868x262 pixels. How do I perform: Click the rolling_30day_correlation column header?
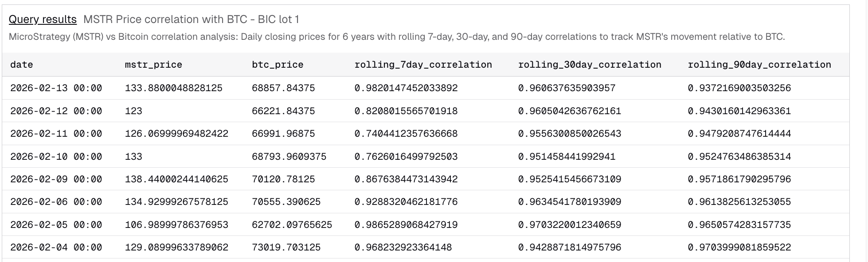coord(589,65)
